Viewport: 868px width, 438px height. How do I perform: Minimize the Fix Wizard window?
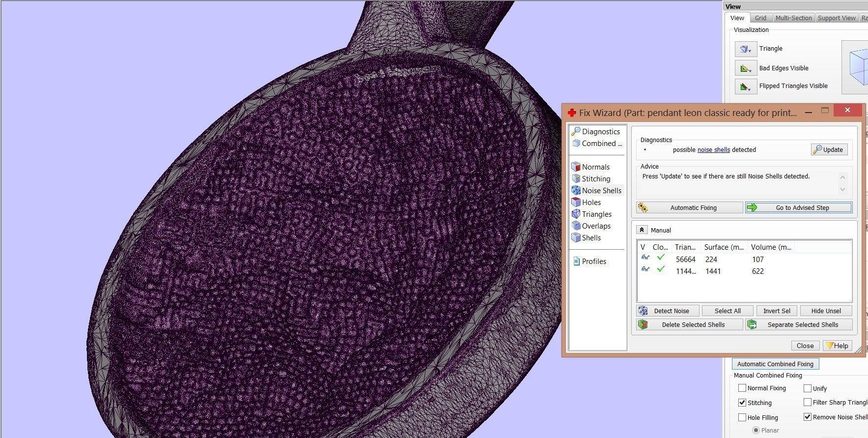808,113
